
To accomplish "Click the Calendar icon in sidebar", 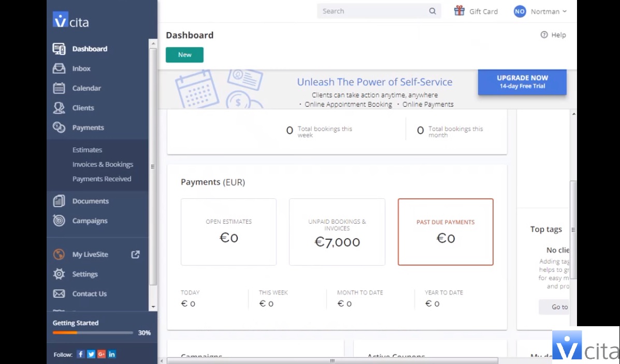I will (59, 88).
